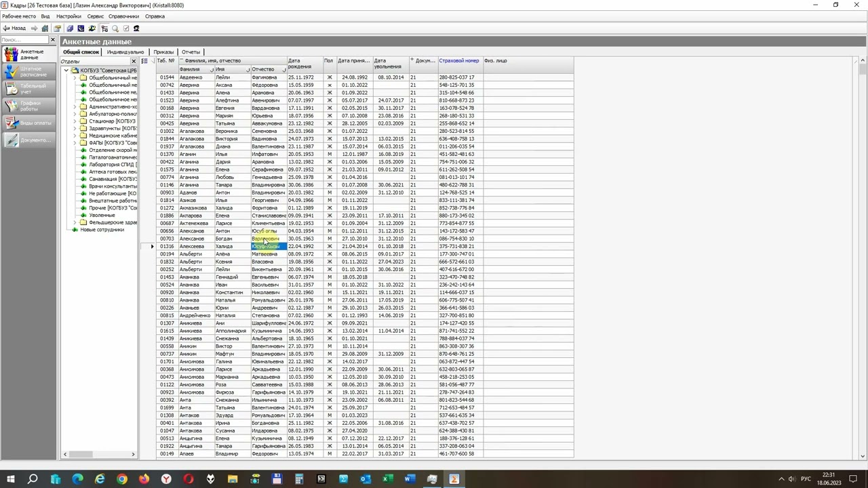Viewport: 868px width, 488px height.
Task: Select the row with surname Авдеенко
Action: [366, 77]
